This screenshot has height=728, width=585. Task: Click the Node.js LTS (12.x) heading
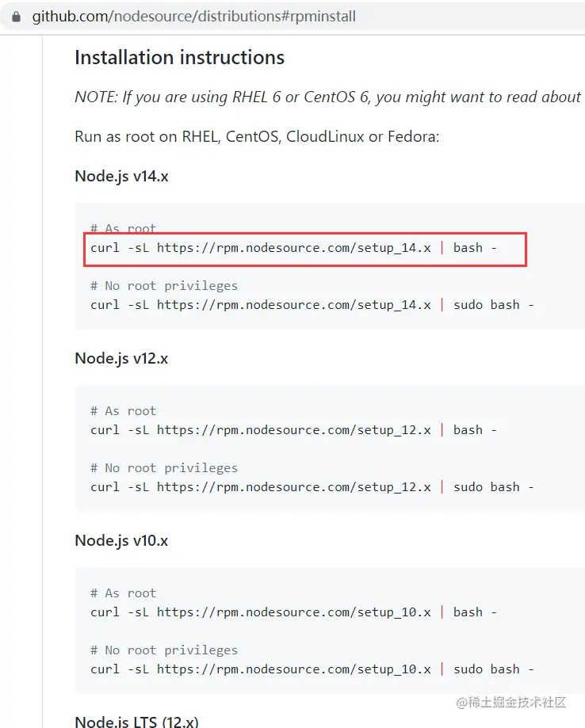136,722
